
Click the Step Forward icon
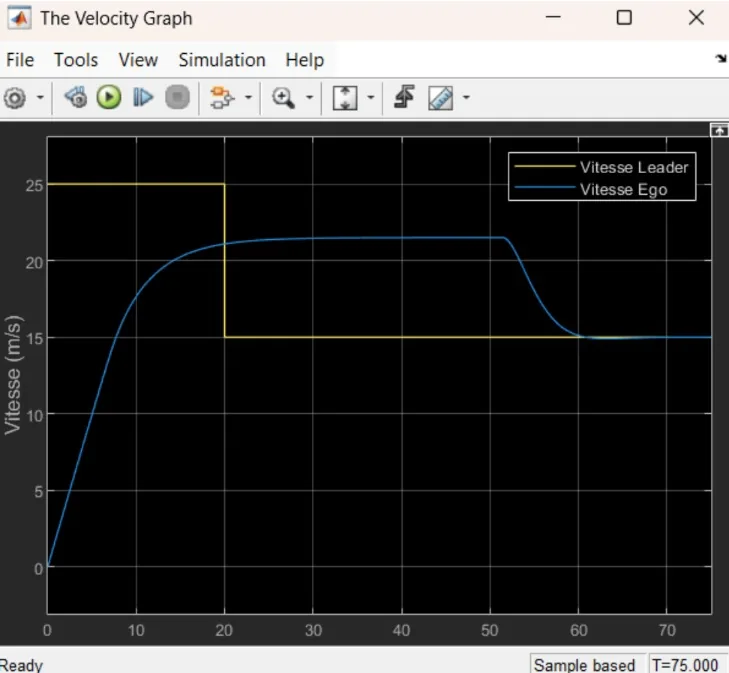143,98
